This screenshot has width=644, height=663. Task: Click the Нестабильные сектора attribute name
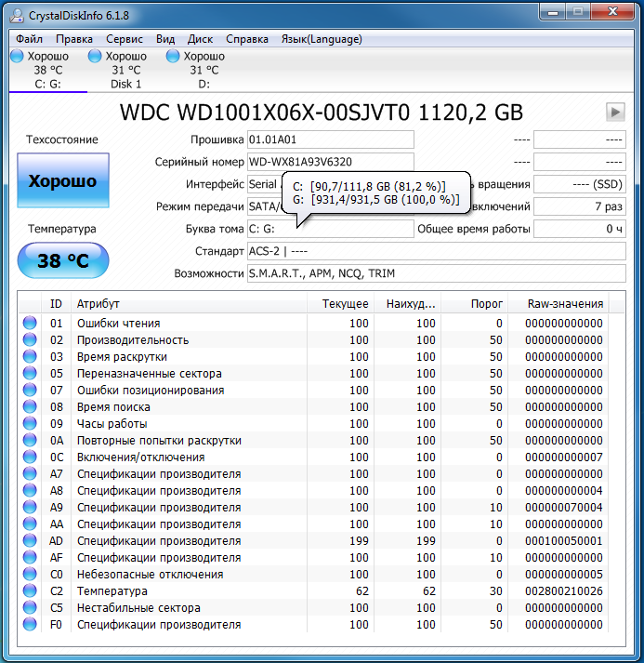[138, 608]
